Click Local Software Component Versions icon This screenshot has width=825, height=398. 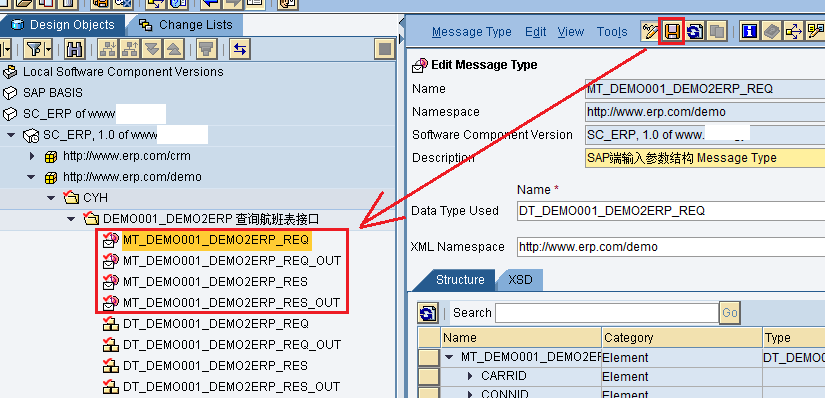pos(10,72)
